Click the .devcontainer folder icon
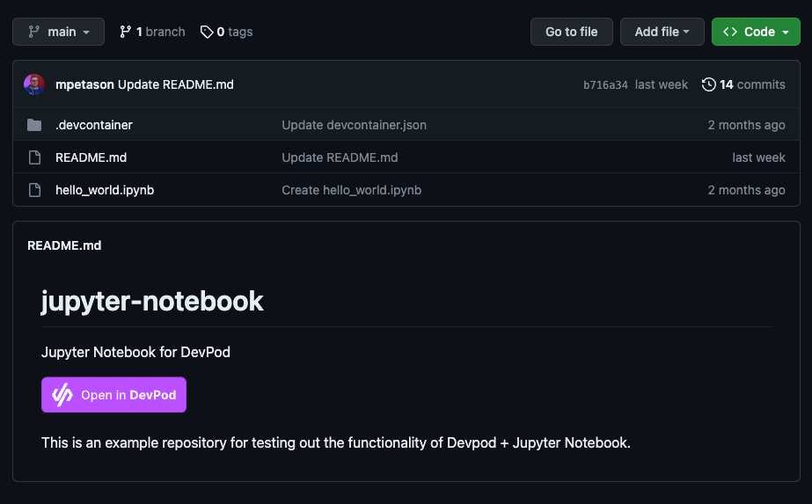The height and width of the screenshot is (504, 812). pos(34,125)
